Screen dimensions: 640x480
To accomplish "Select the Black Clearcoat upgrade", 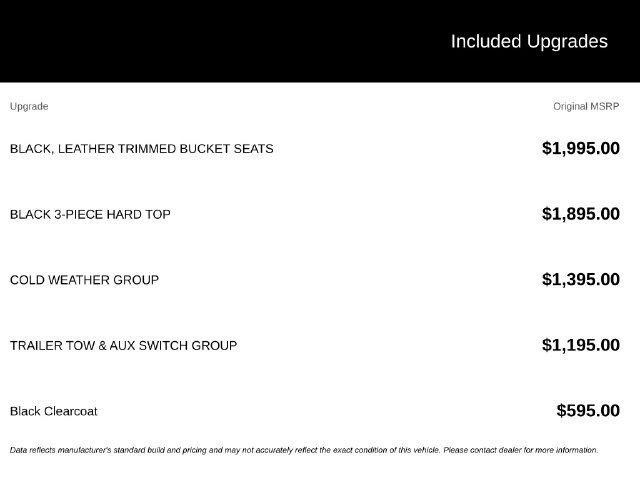I will click(53, 411).
